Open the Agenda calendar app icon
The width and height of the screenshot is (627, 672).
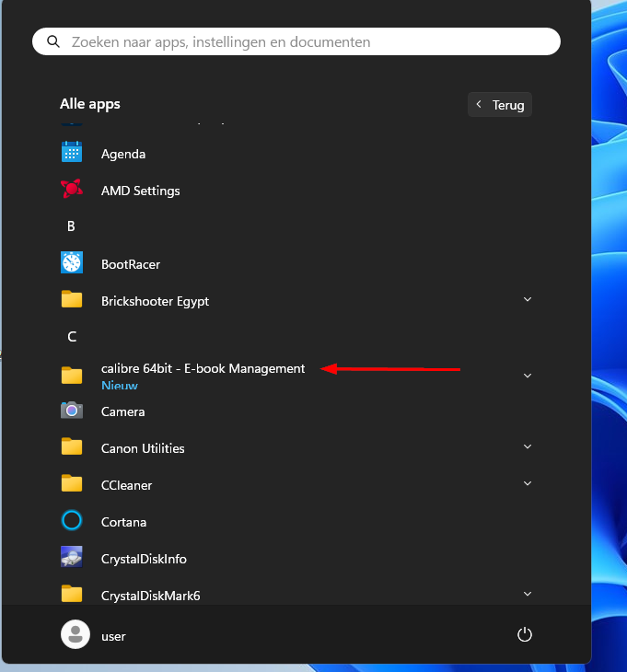point(72,153)
